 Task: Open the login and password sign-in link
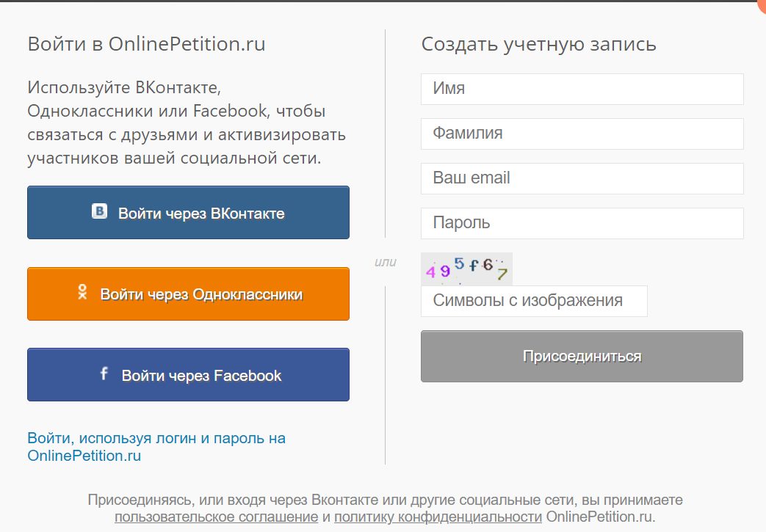coord(156,447)
